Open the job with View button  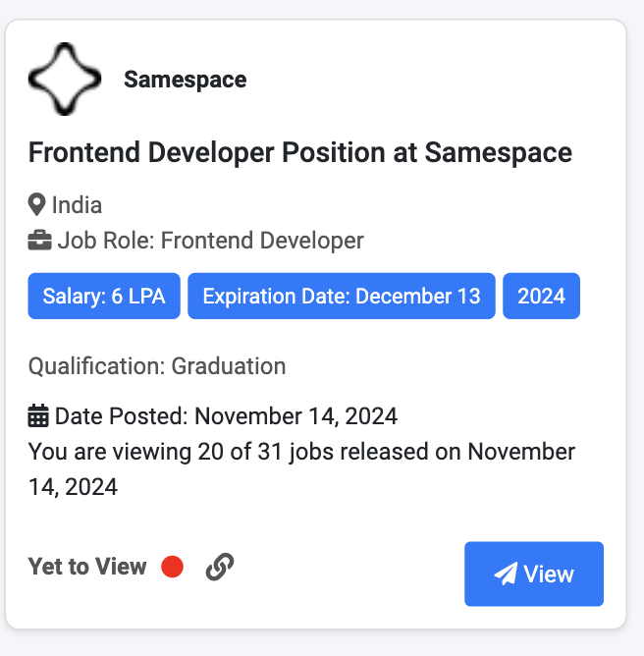pyautogui.click(x=534, y=574)
